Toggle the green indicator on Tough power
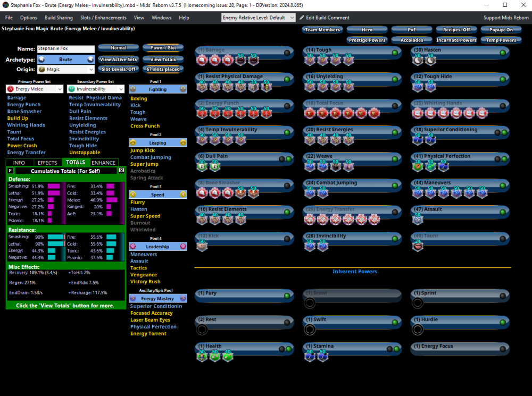Viewport: 532px width, 396px height. coord(395,53)
